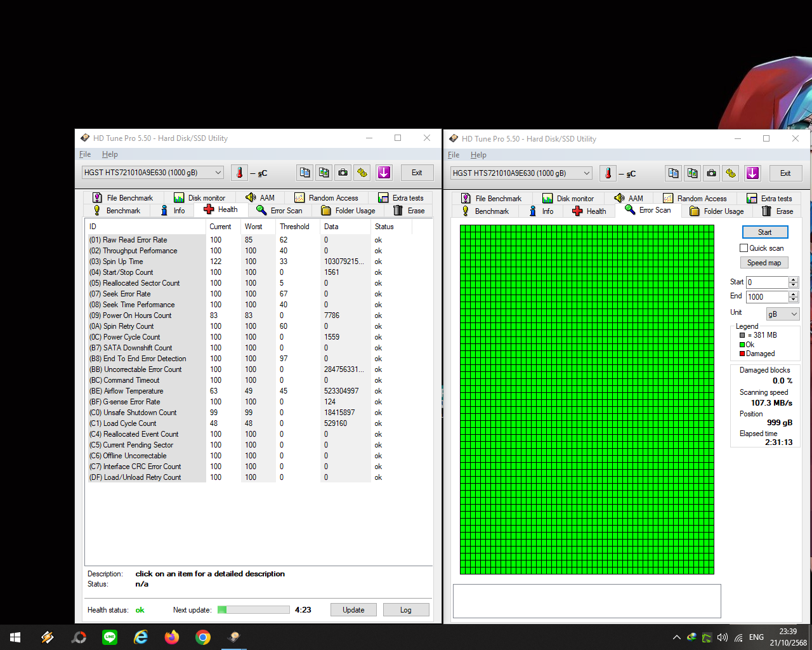Click the End value input field
Screen dimensions: 812x650
(766, 297)
